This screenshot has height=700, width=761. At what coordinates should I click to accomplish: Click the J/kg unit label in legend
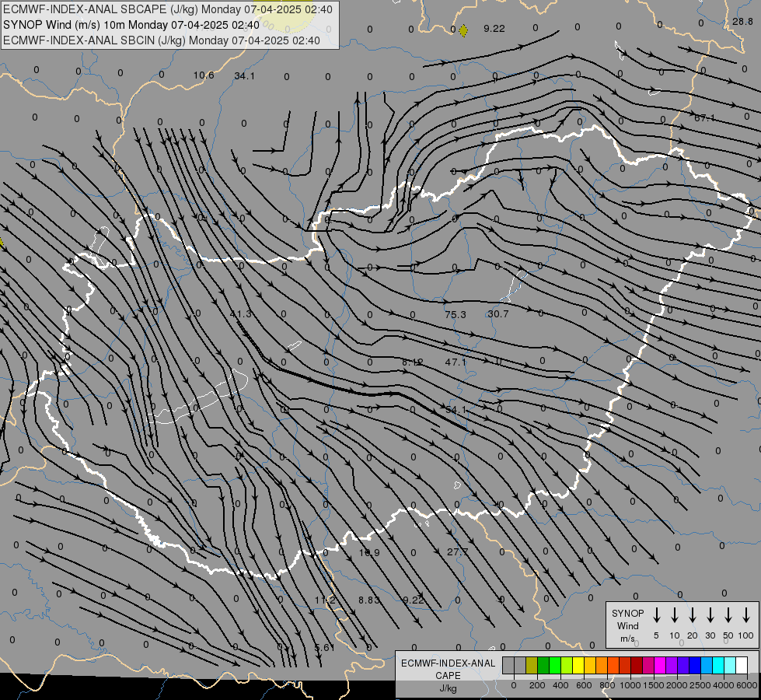click(448, 688)
